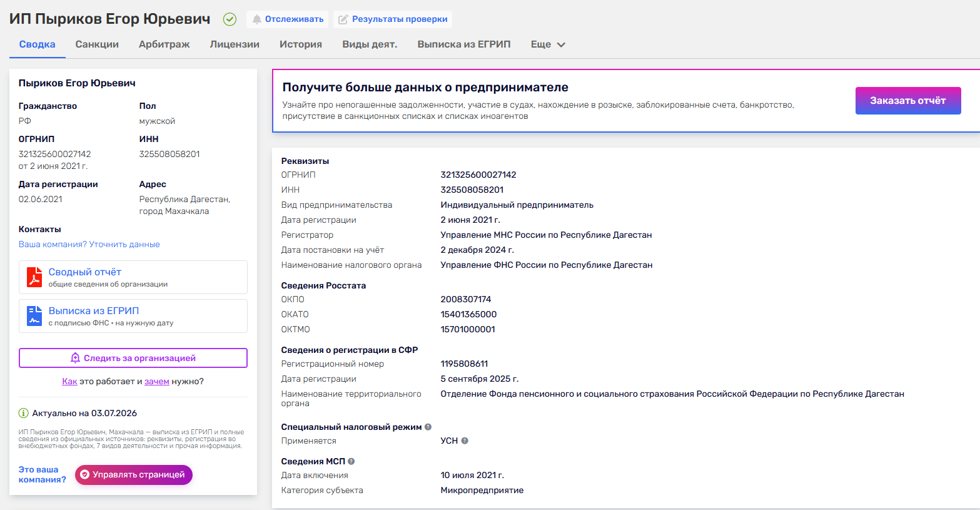Click the Как link
980x510 pixels.
point(69,382)
